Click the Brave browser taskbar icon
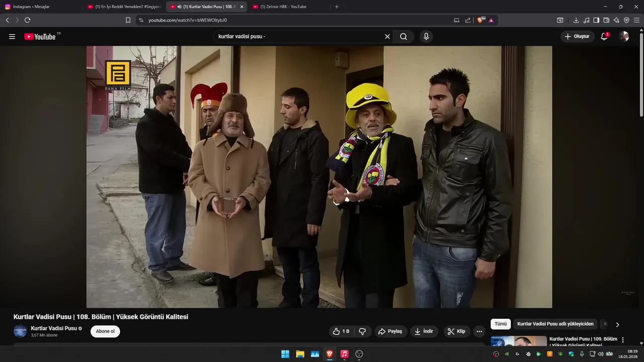This screenshot has height=362, width=644. [x=330, y=354]
